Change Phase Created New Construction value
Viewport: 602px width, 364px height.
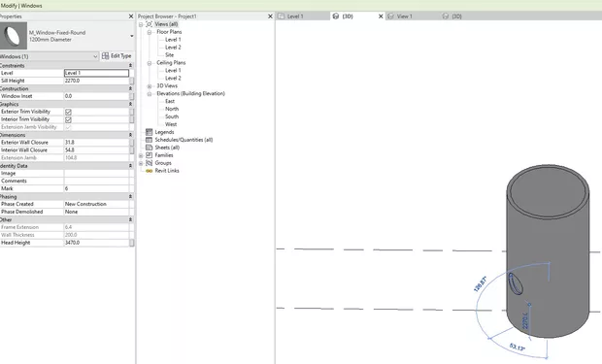point(96,204)
